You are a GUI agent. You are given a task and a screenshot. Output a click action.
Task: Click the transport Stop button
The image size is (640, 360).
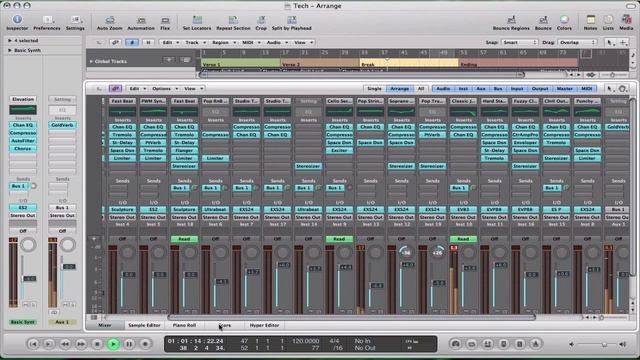point(97,344)
